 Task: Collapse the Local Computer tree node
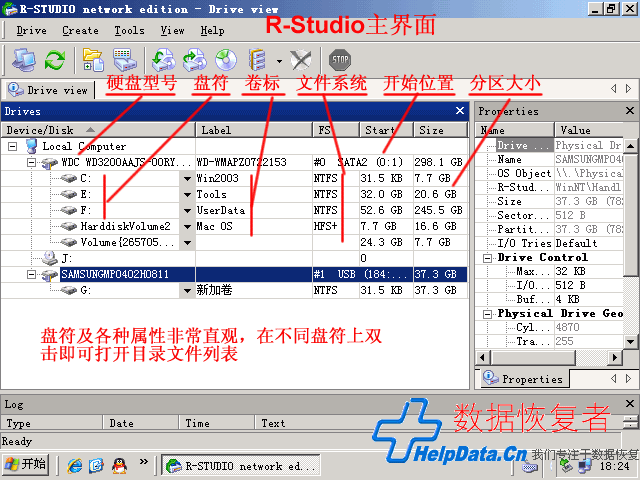tap(13, 146)
